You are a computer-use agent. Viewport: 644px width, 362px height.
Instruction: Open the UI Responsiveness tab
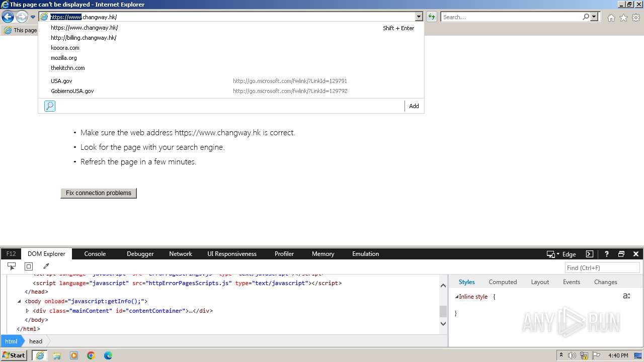pyautogui.click(x=232, y=254)
